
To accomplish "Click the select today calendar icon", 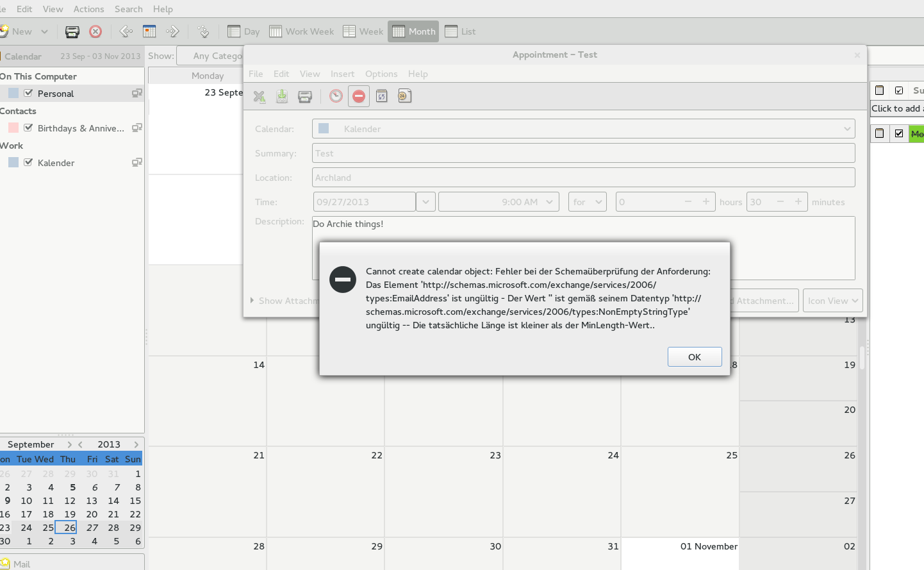I will pos(149,31).
